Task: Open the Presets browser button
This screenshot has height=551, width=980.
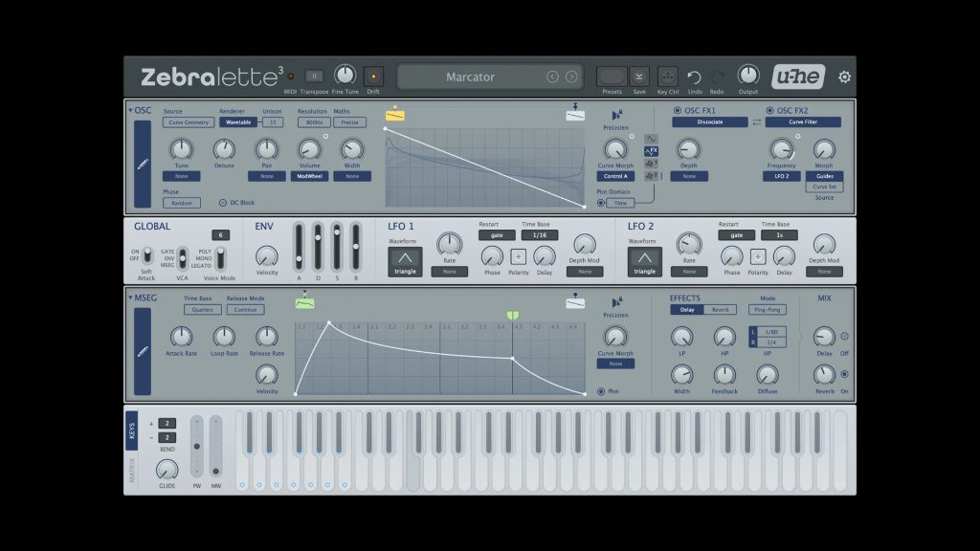Action: click(x=611, y=77)
